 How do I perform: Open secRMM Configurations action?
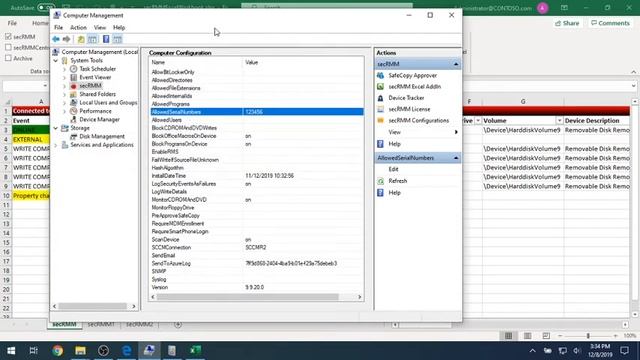pos(418,121)
